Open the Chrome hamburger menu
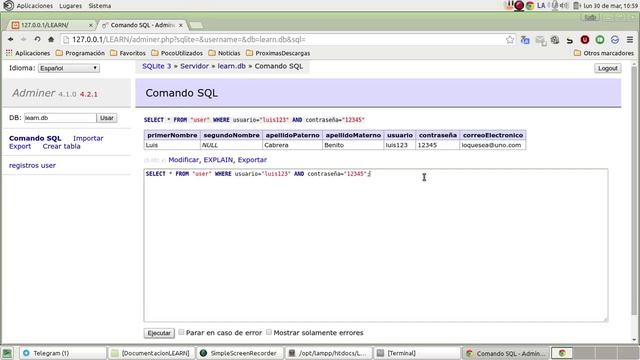 coord(630,40)
